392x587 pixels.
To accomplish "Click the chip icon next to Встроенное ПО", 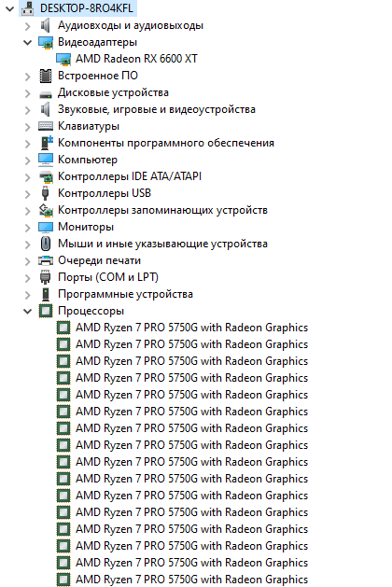I will [x=46, y=76].
